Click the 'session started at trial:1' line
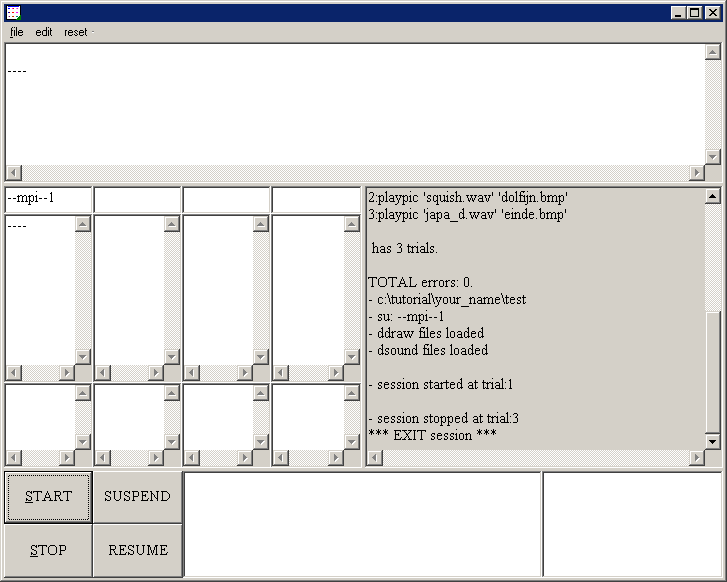Screen dimensions: 727x582 point(440,384)
